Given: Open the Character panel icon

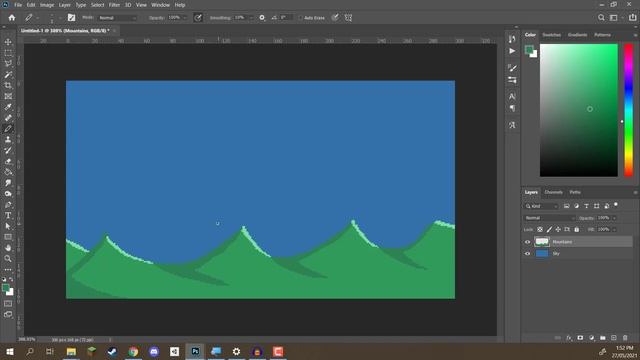Looking at the screenshot, I should [x=512, y=96].
